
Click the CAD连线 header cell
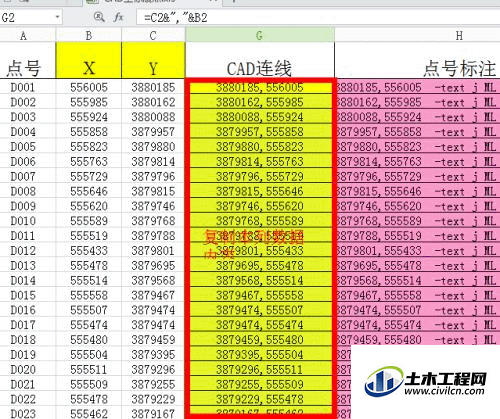pos(260,60)
